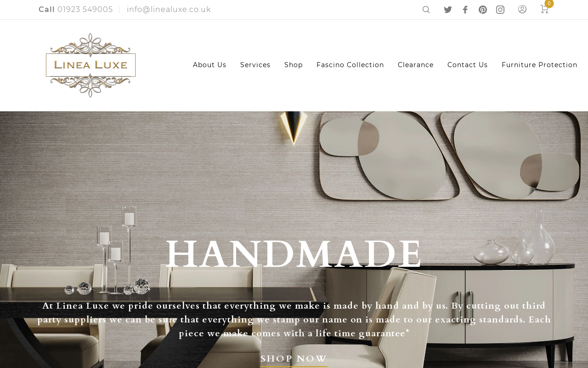This screenshot has width=588, height=368.
Task: Call phone number 01923 549005
Action: click(x=85, y=10)
